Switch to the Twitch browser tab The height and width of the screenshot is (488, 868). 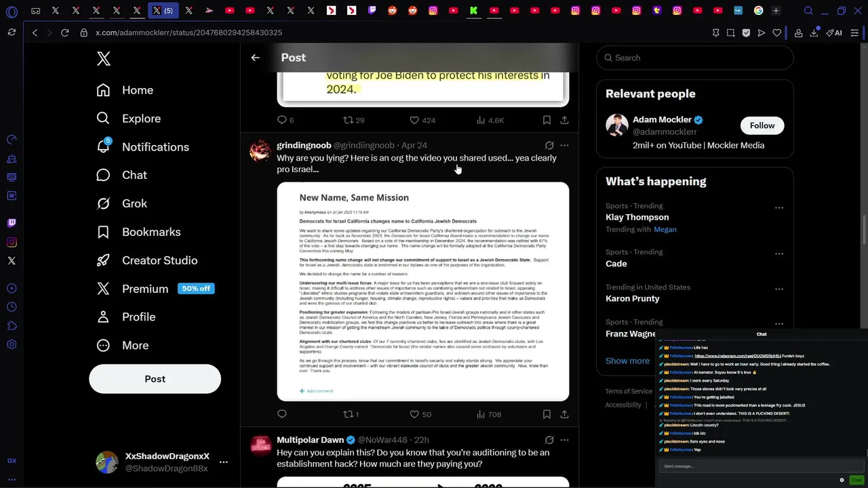pos(372,11)
